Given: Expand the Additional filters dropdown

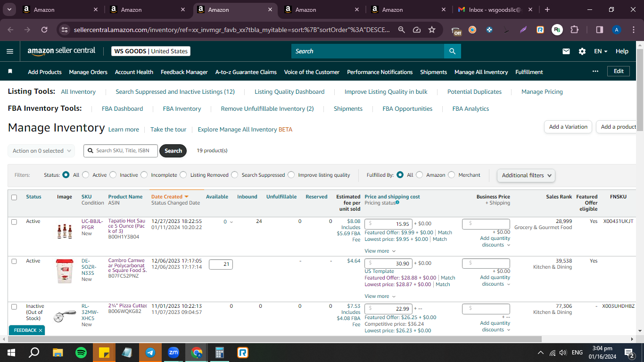Looking at the screenshot, I should [526, 175].
